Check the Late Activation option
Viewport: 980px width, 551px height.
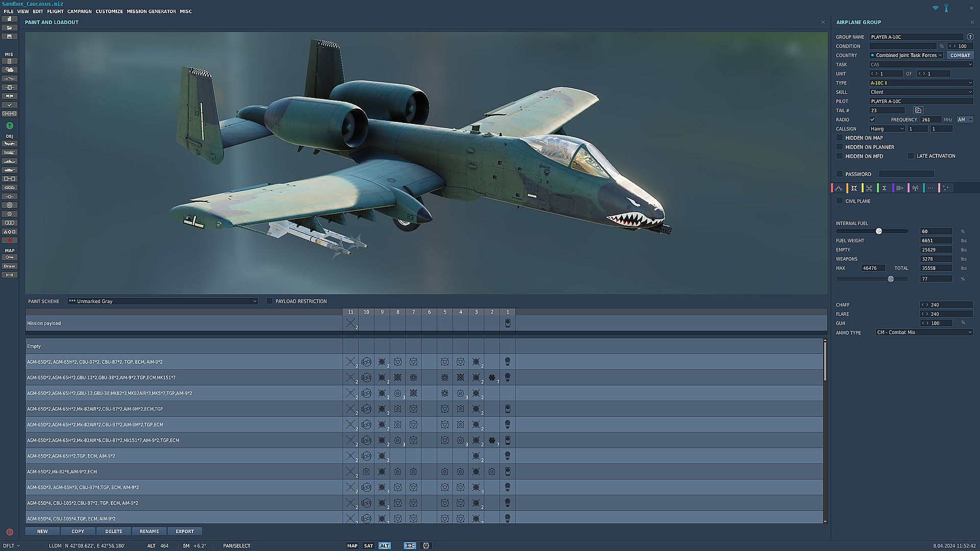point(911,156)
